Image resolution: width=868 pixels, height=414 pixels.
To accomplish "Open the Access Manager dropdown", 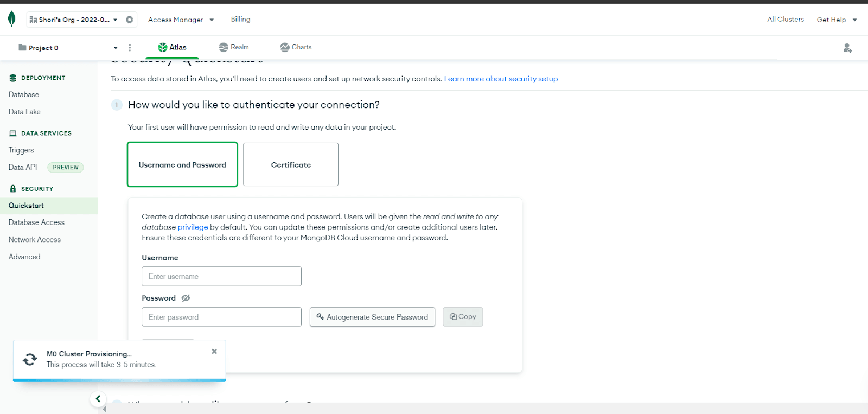I will 181,20.
